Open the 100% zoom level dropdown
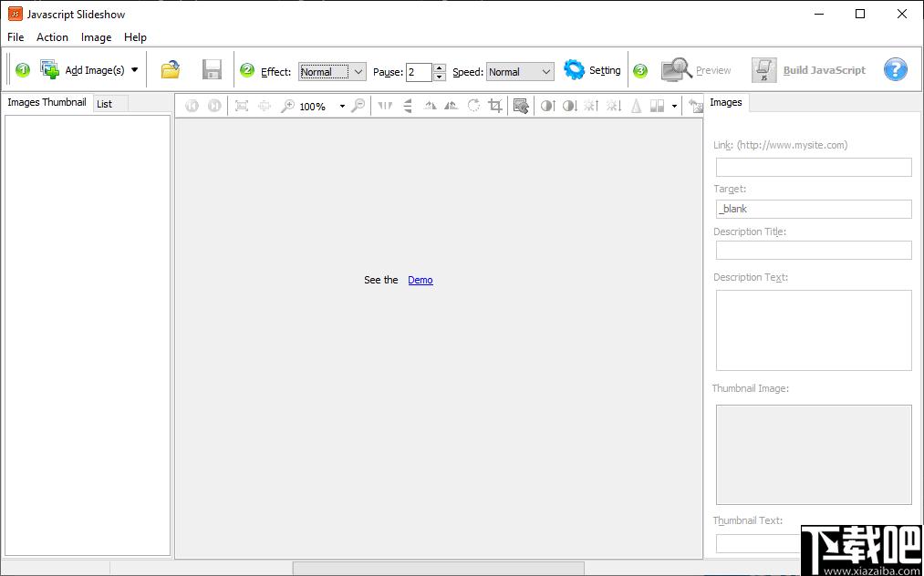The image size is (924, 576). (342, 107)
